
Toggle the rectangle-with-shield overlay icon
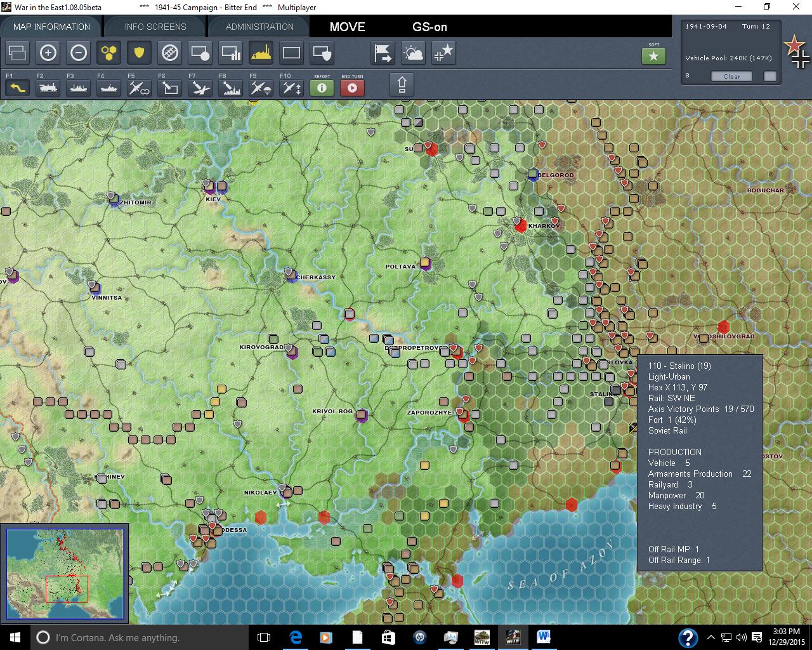[322, 53]
